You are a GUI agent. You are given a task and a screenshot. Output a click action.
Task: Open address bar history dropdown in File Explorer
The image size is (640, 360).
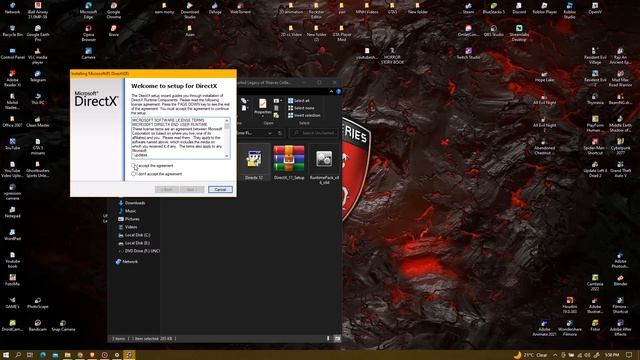[270, 133]
